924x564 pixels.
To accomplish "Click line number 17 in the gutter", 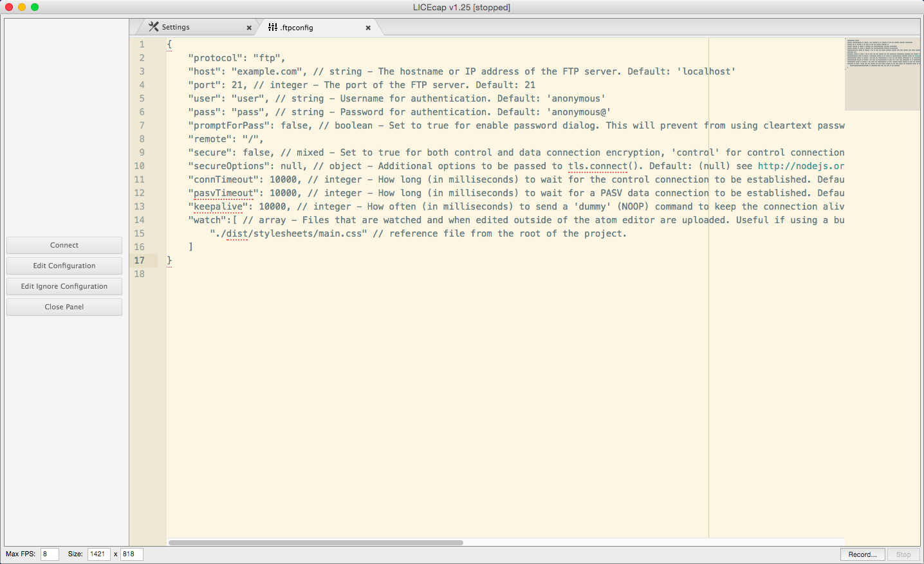I will (140, 260).
